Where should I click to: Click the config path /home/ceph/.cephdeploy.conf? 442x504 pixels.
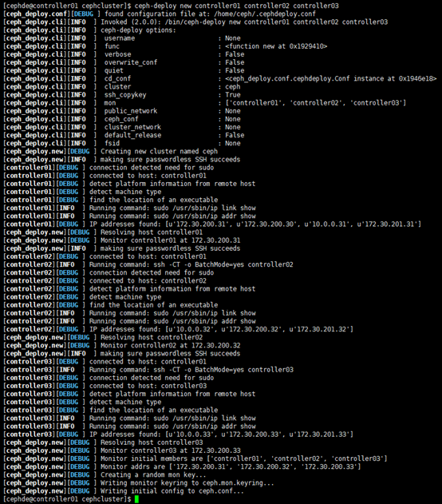265,14
